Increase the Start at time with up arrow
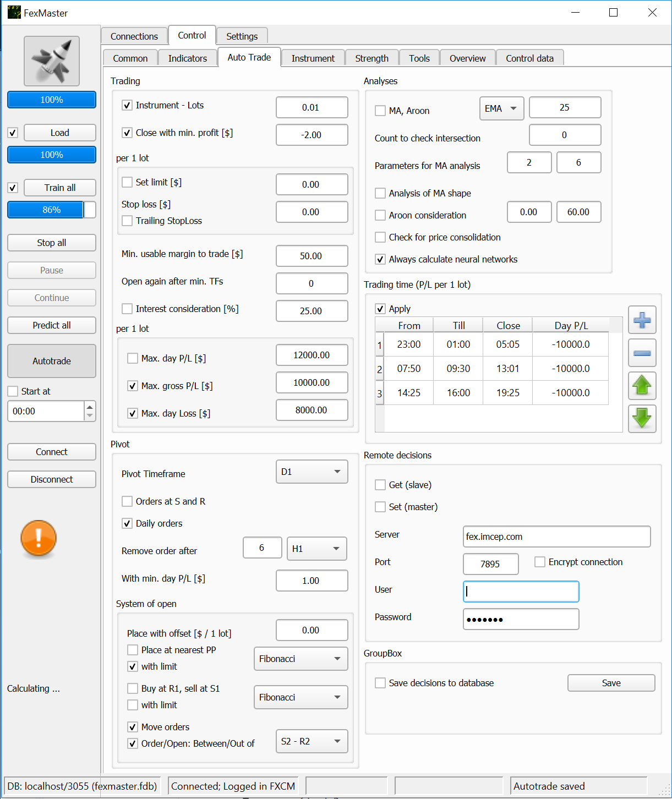672x799 pixels. pos(90,407)
